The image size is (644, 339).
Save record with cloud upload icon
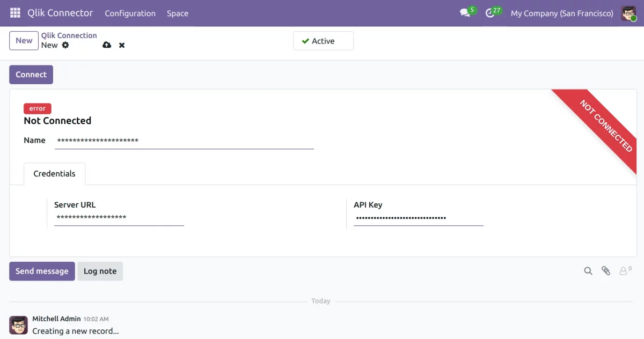(107, 45)
